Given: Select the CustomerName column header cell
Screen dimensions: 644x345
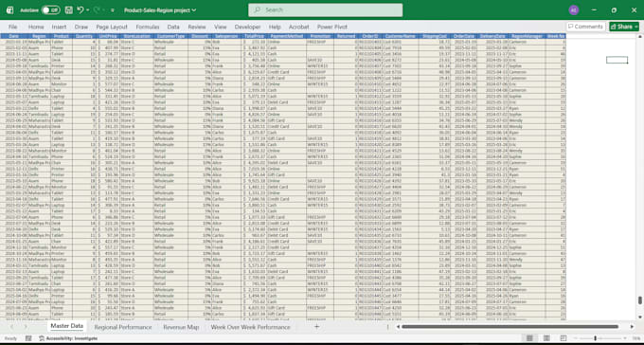Looking at the screenshot, I should 402,36.
